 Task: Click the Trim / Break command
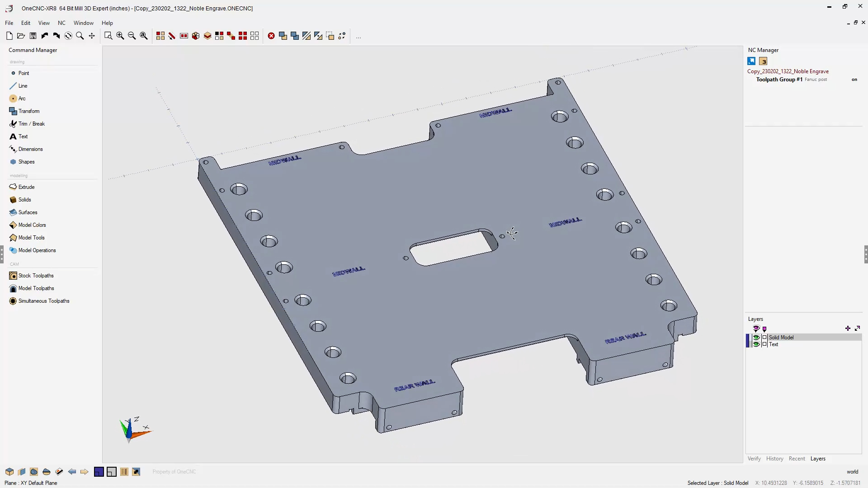point(31,124)
